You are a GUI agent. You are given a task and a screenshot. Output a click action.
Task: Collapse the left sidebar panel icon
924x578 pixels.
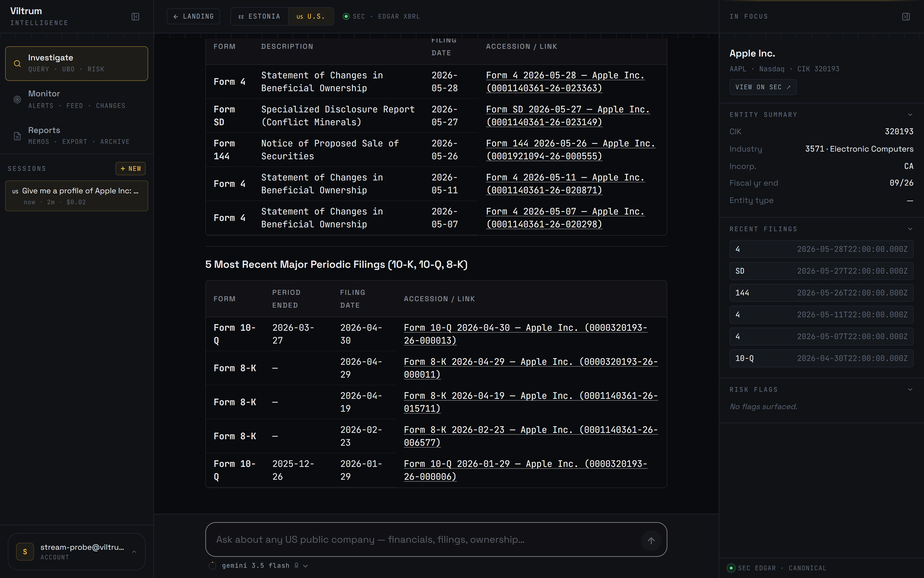(135, 16)
